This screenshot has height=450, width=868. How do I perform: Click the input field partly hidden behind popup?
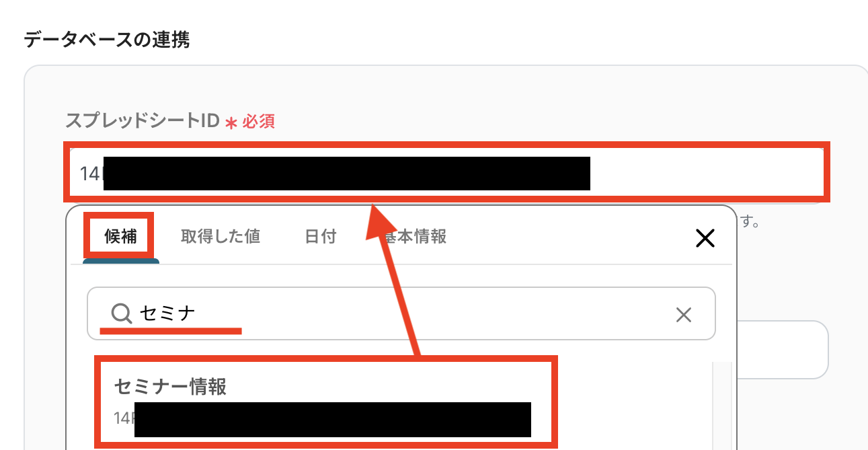[783, 349]
